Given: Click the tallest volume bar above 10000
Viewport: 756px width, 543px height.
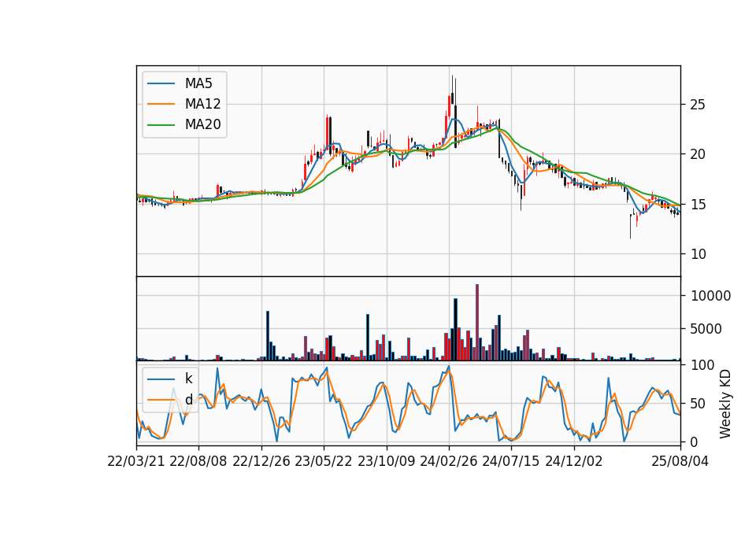Looking at the screenshot, I should 477,322.
